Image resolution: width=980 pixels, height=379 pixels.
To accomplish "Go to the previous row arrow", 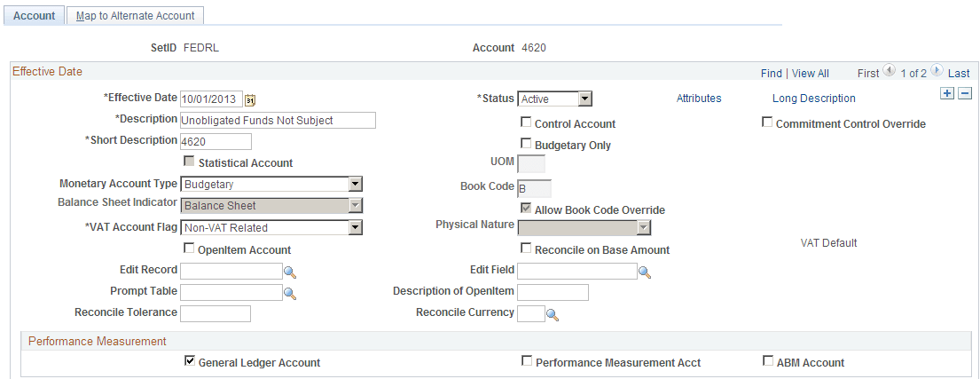I will click(890, 72).
